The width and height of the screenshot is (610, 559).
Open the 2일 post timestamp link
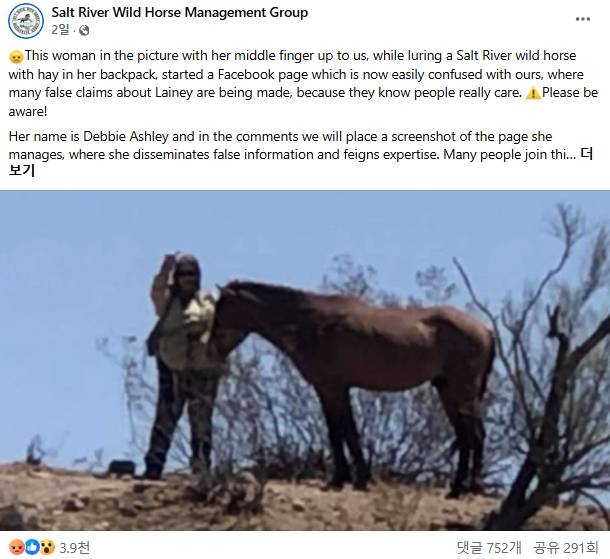coord(60,30)
